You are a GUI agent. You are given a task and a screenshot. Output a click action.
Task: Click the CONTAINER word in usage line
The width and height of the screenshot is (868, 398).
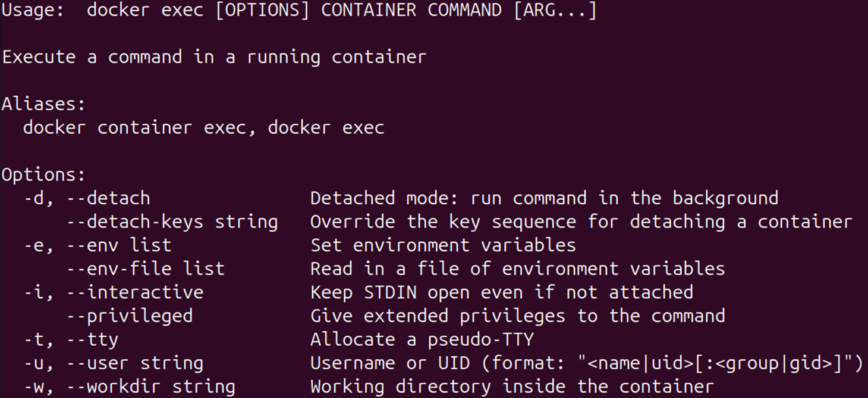click(x=369, y=10)
